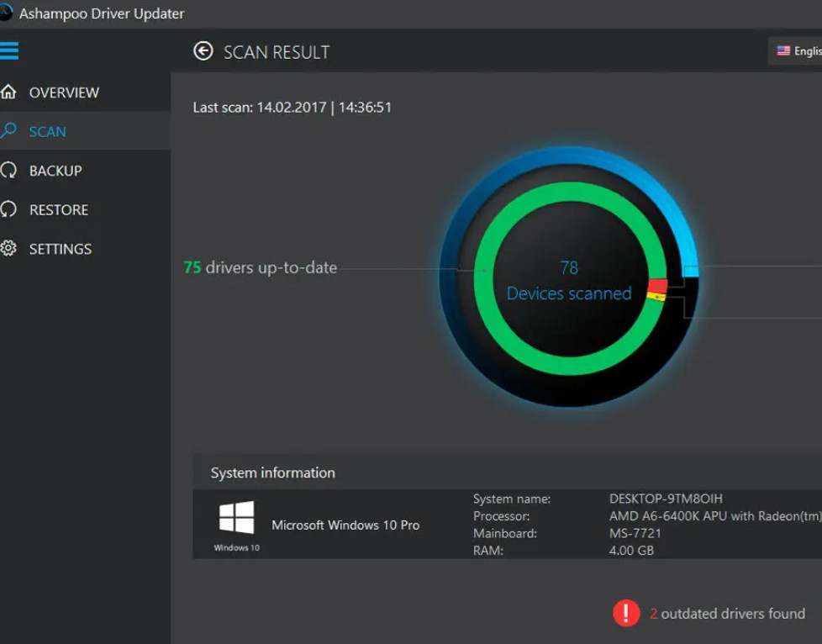Click the hamburger menu icon
The image size is (822, 644).
point(9,51)
